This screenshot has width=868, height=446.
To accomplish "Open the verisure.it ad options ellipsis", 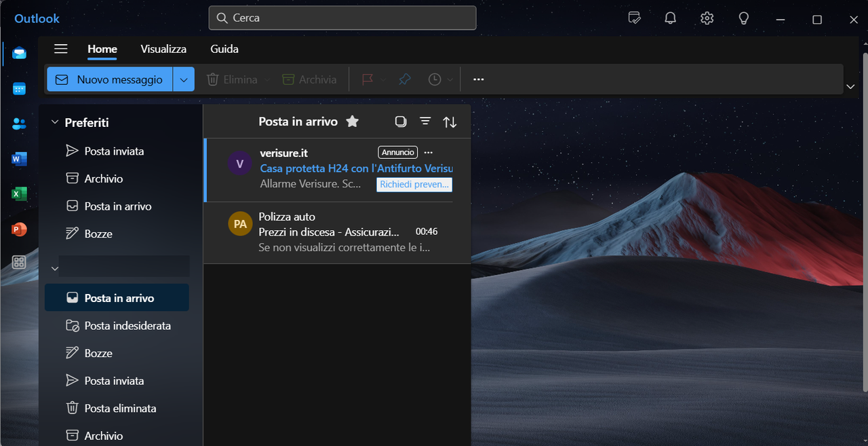I will 428,153.
